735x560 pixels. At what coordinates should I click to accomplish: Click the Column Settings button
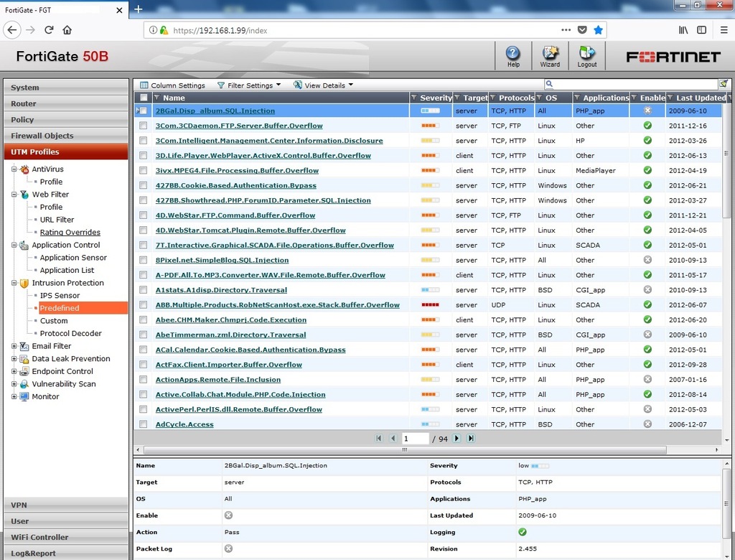173,85
